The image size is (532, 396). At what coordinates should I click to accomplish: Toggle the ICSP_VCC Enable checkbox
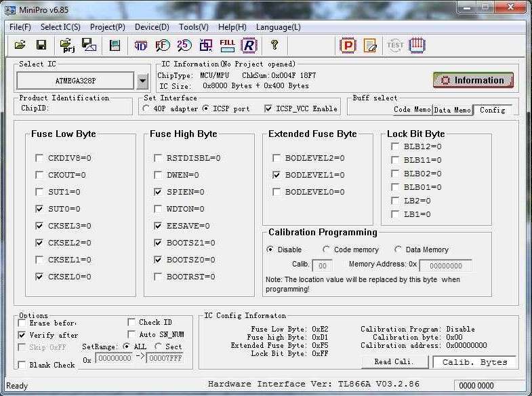268,108
